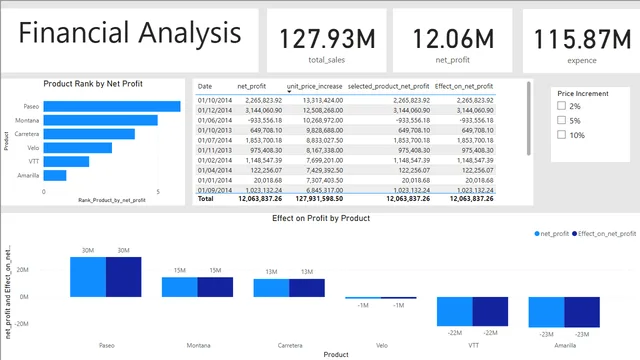Click VTT dark blue effect column
This screenshot has width=640, height=360.
click(x=490, y=311)
